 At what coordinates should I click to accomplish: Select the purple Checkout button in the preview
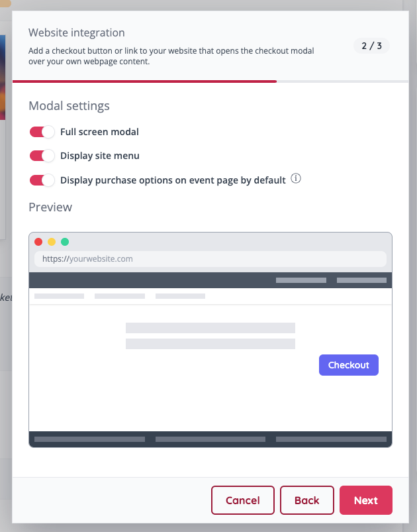click(x=349, y=365)
